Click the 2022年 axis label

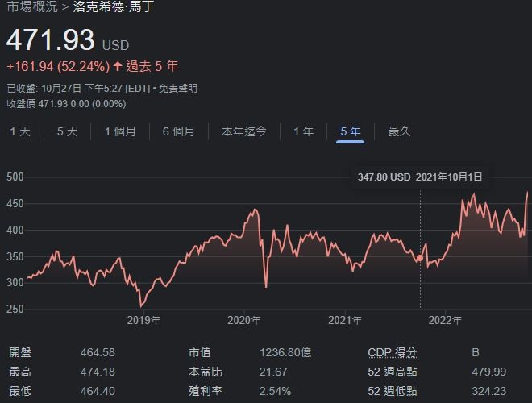coord(445,320)
